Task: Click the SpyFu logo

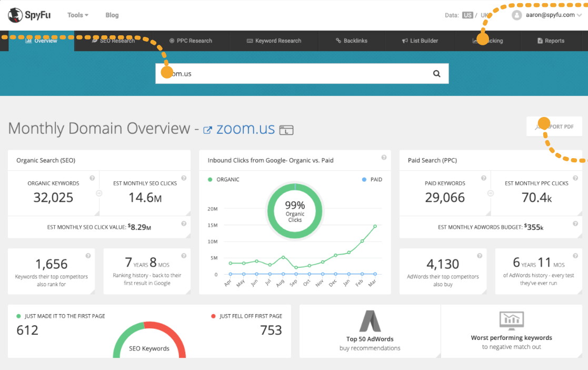Action: tap(29, 15)
